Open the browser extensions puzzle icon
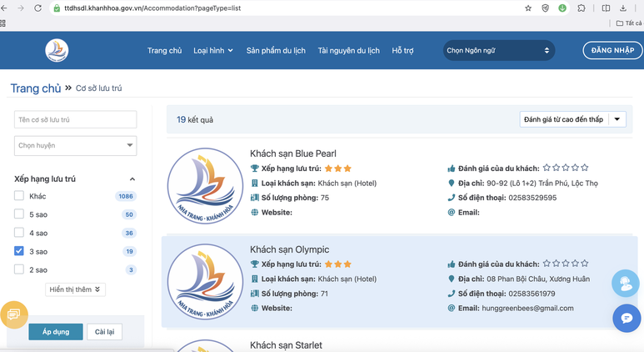 click(582, 8)
